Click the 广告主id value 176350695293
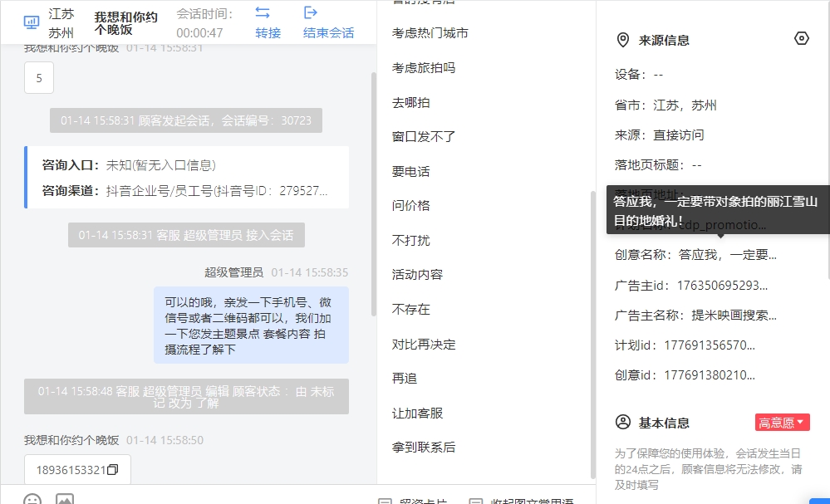Screen dimensions: 830x504 (x=722, y=286)
